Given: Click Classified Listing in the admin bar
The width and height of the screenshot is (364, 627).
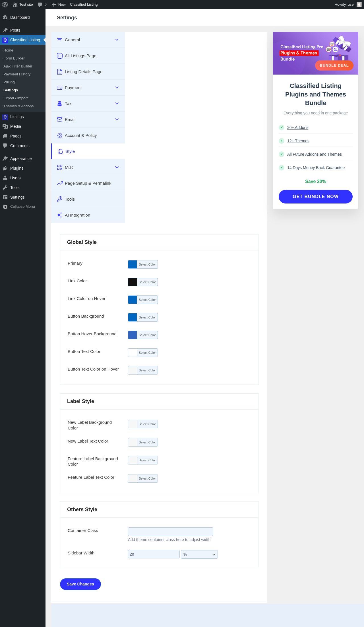Looking at the screenshot, I should (x=84, y=5).
